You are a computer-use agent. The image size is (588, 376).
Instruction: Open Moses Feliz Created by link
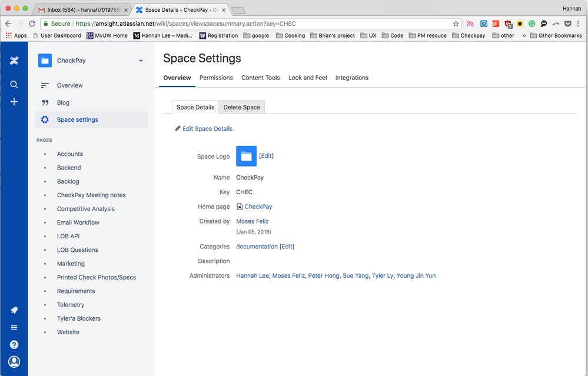[253, 221]
